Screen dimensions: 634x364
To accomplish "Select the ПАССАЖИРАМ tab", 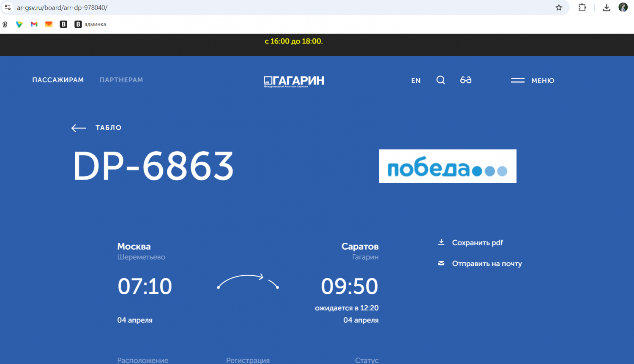I will 58,80.
